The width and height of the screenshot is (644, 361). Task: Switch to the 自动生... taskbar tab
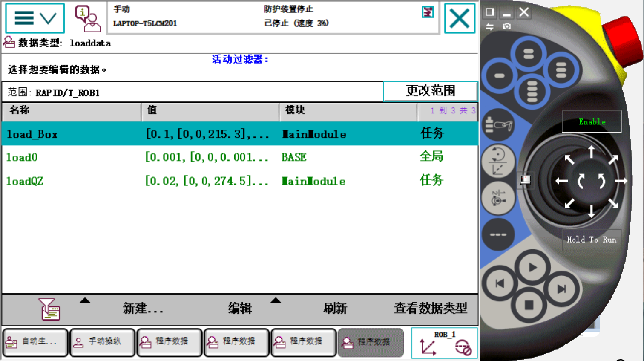pos(35,342)
